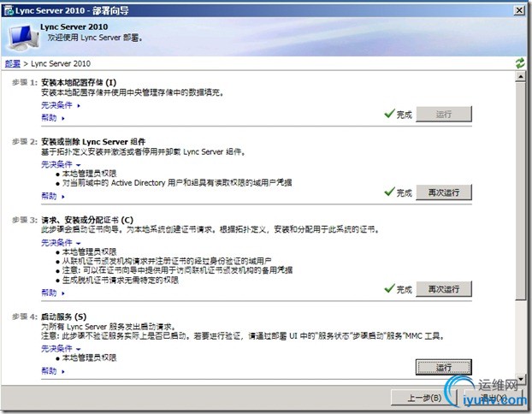The height and width of the screenshot is (414, 532).
Task: Expand 帮助 under step 1
Action: 52,118
